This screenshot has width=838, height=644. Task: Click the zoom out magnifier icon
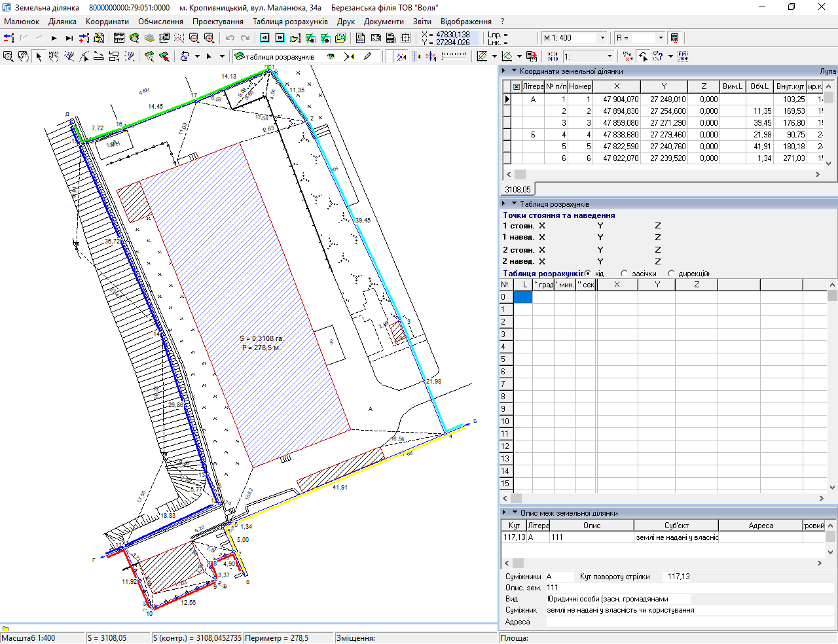(194, 38)
